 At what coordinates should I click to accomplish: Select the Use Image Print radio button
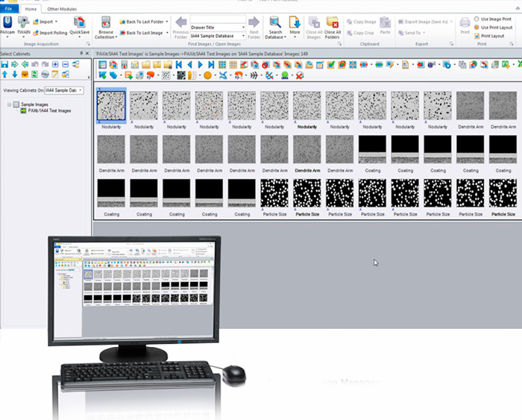pos(477,19)
